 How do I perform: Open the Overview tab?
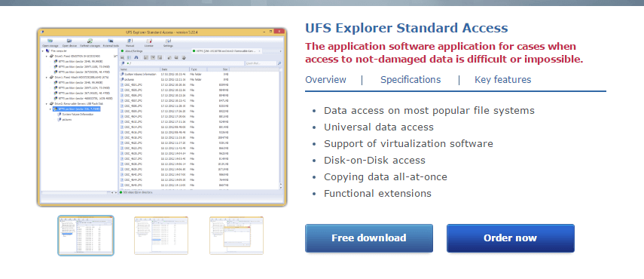tap(325, 80)
